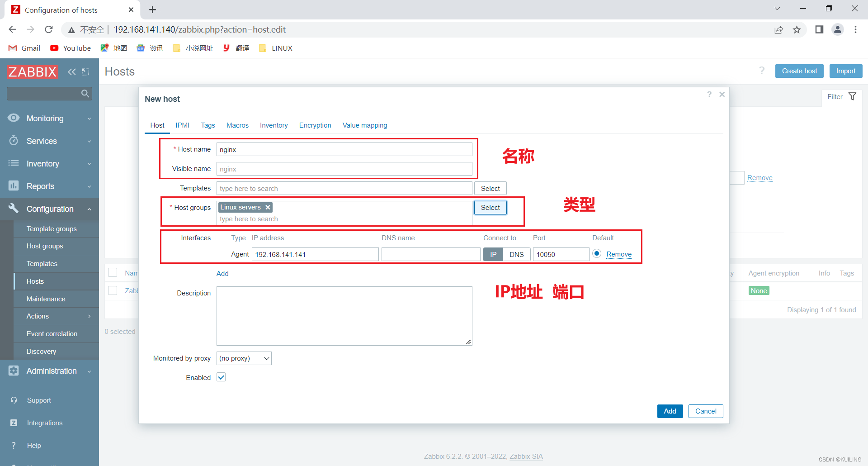Check the Zabbix server row checkbox
The height and width of the screenshot is (466, 868).
click(113, 290)
